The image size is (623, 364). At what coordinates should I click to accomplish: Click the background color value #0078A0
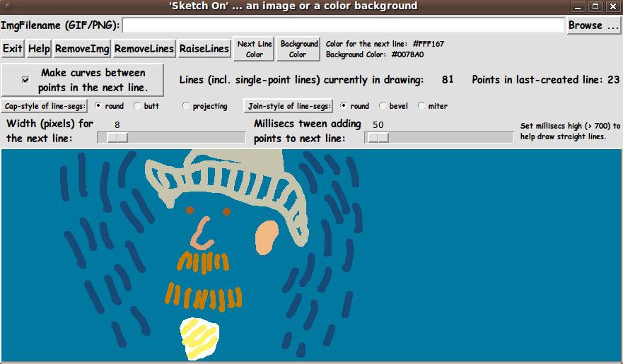407,54
